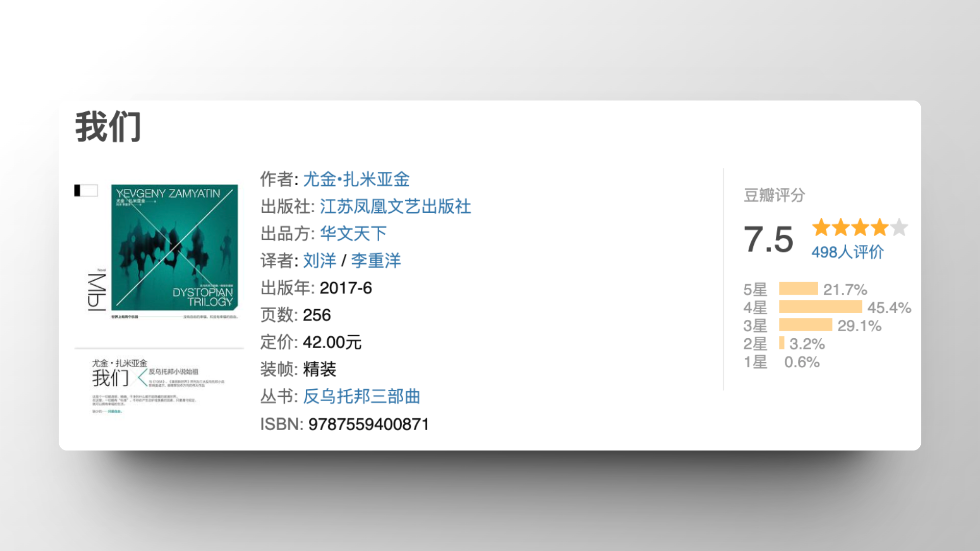The height and width of the screenshot is (551, 980).
Task: Open the publisher link 江苏凤凰文艺出版社
Action: (x=395, y=206)
